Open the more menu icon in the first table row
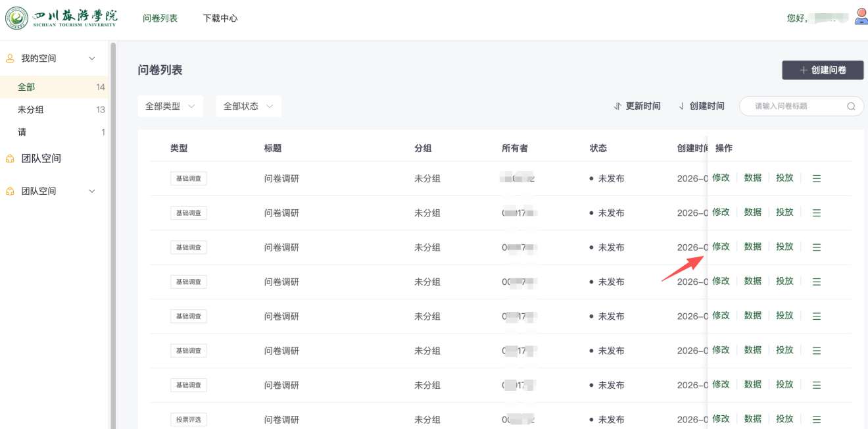Viewport: 868px width, 429px height. coord(817,178)
